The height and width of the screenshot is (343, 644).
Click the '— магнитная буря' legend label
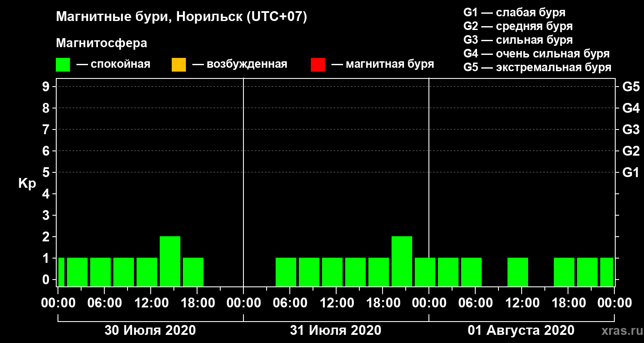pyautogui.click(x=383, y=64)
